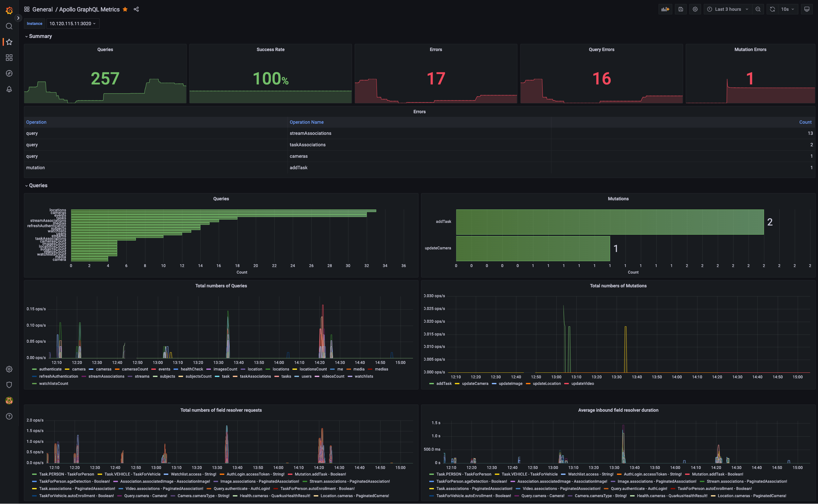The width and height of the screenshot is (818, 504).
Task: Toggle the healthCheck series in Queries legend
Action: (192, 369)
